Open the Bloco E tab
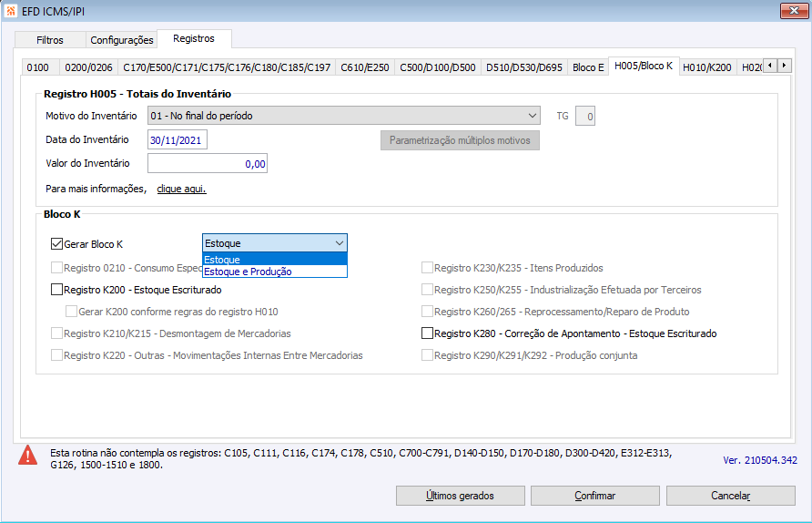Image resolution: width=812 pixels, height=523 pixels. click(588, 67)
